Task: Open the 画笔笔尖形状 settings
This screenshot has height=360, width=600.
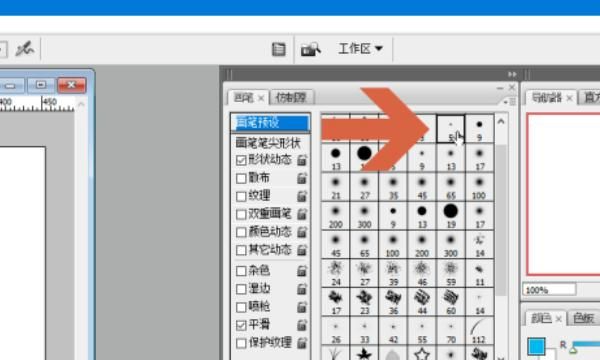Action: click(268, 143)
